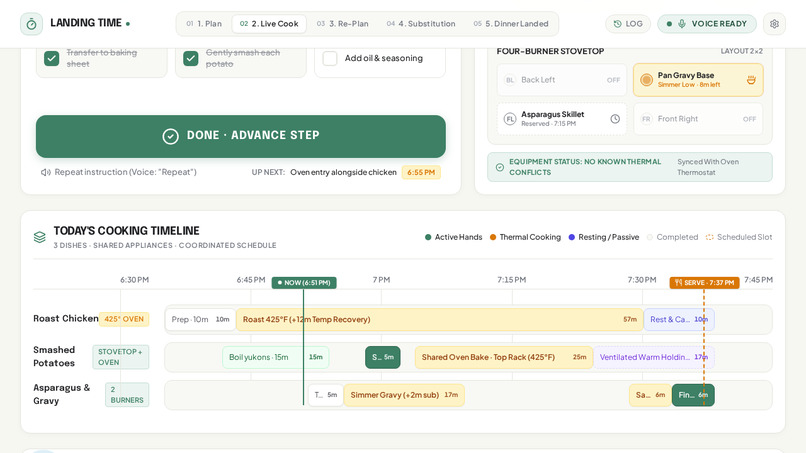The height and width of the screenshot is (453, 806).
Task: Click the microphone icon in Voice Ready
Action: coord(682,24)
